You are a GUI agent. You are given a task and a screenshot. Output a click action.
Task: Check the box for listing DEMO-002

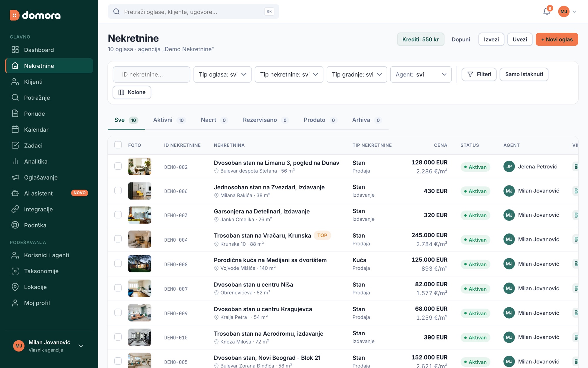point(118,166)
